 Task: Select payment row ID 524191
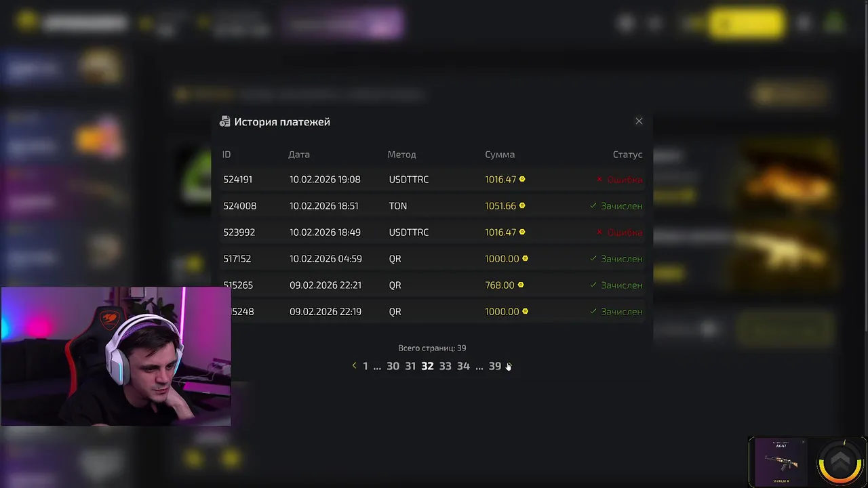pos(433,180)
